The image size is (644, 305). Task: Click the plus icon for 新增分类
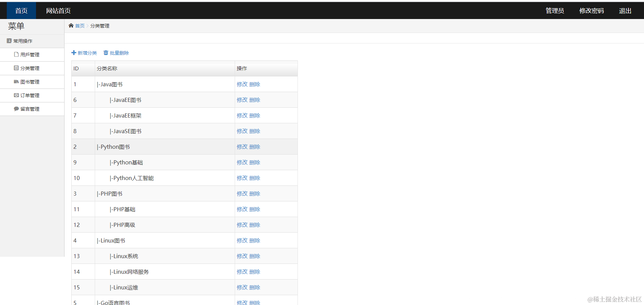pos(74,53)
